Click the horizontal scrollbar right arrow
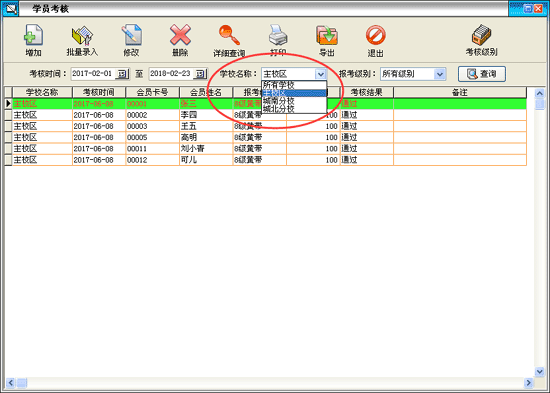The height and width of the screenshot is (393, 550). (528, 382)
